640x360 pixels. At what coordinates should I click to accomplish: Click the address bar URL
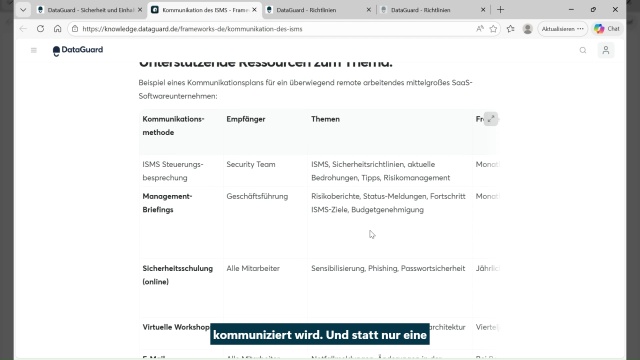(x=192, y=29)
